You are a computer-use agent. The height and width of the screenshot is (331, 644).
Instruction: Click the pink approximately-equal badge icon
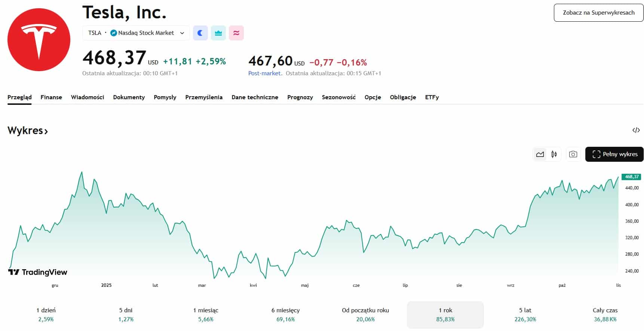point(236,33)
